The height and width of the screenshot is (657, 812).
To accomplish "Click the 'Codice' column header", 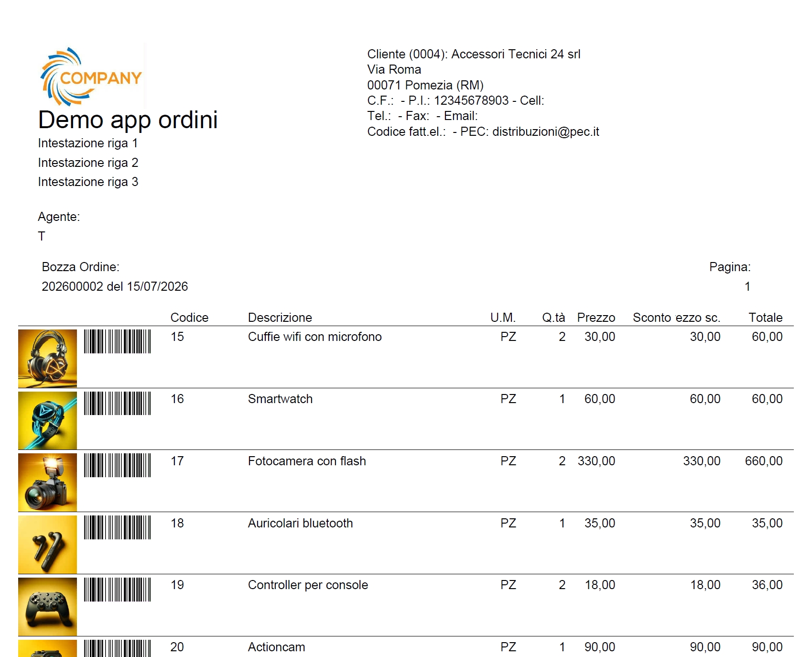I will [x=189, y=318].
